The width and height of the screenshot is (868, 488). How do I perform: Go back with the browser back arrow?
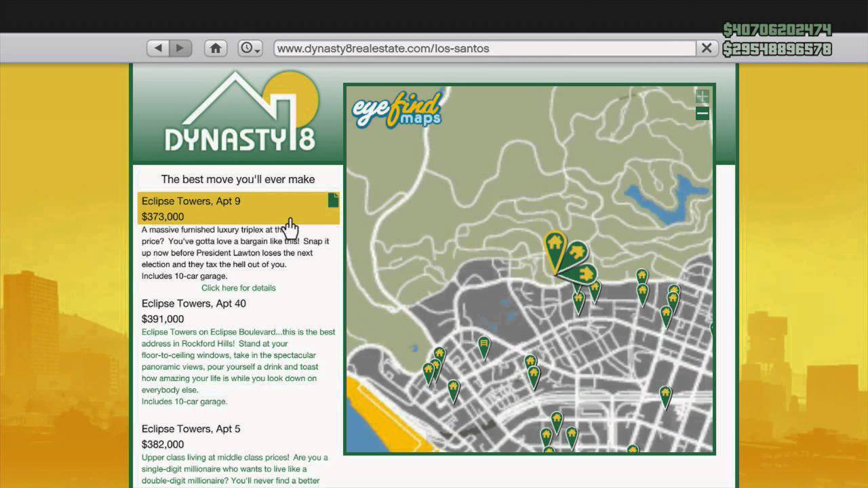tap(158, 48)
